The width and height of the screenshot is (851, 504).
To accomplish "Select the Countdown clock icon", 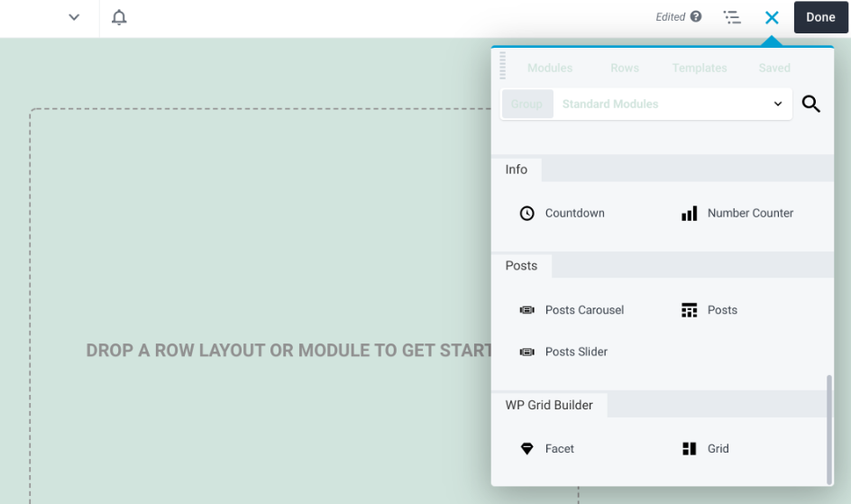I will click(527, 213).
